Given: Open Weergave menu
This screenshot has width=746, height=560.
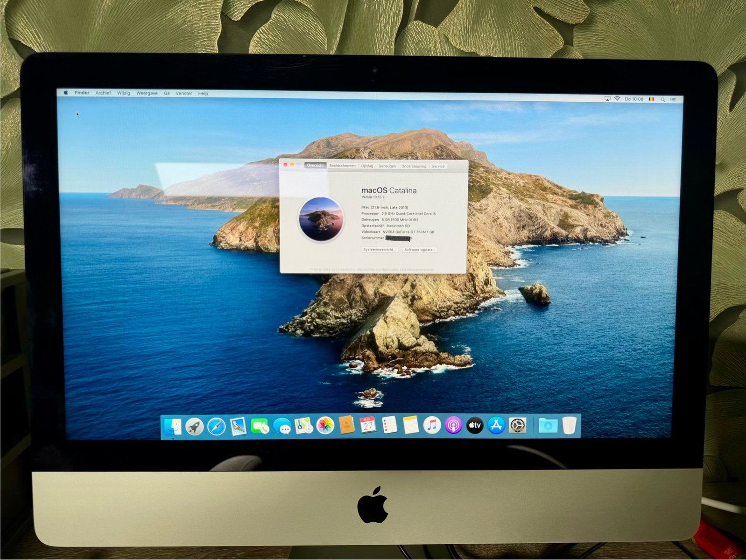Looking at the screenshot, I should coord(147,93).
